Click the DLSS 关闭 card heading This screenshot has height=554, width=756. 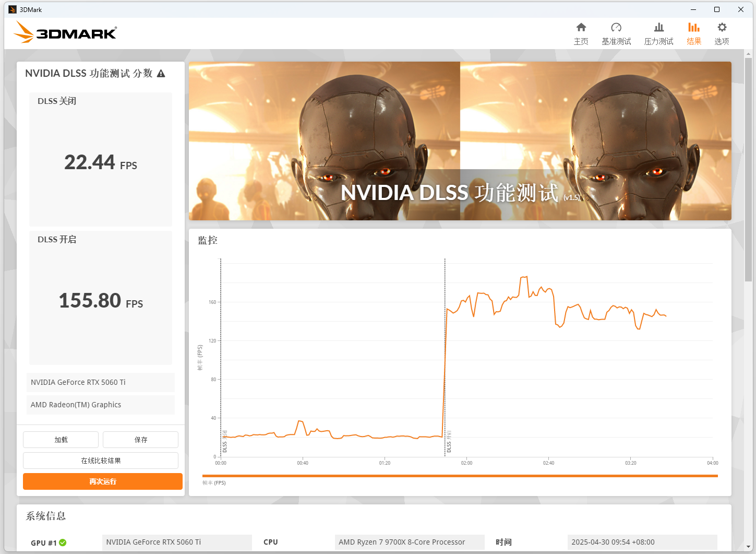(57, 101)
